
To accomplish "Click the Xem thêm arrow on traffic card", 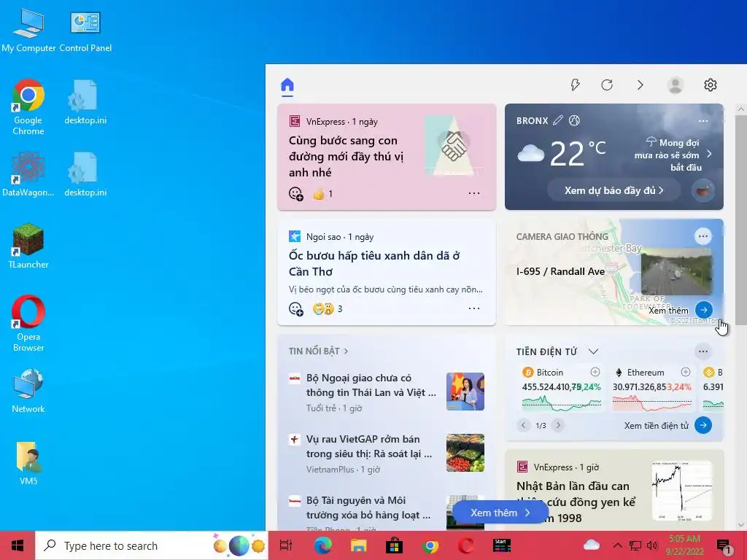I will click(x=704, y=310).
